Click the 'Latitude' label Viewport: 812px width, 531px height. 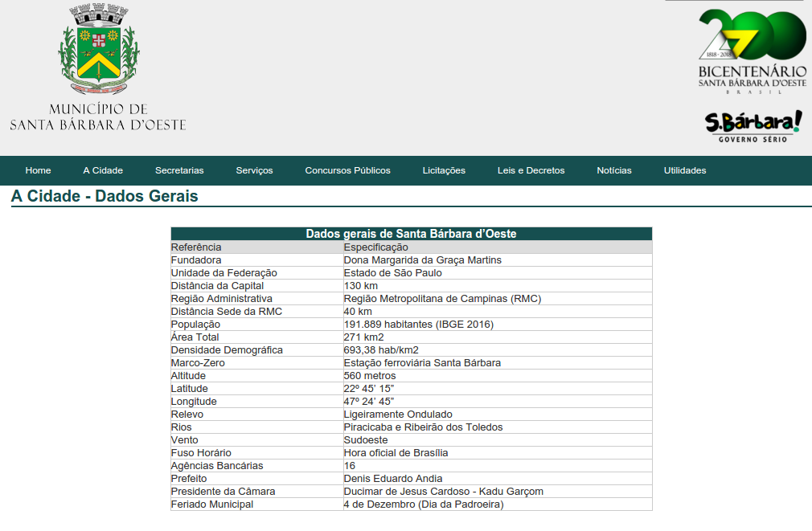tap(190, 389)
